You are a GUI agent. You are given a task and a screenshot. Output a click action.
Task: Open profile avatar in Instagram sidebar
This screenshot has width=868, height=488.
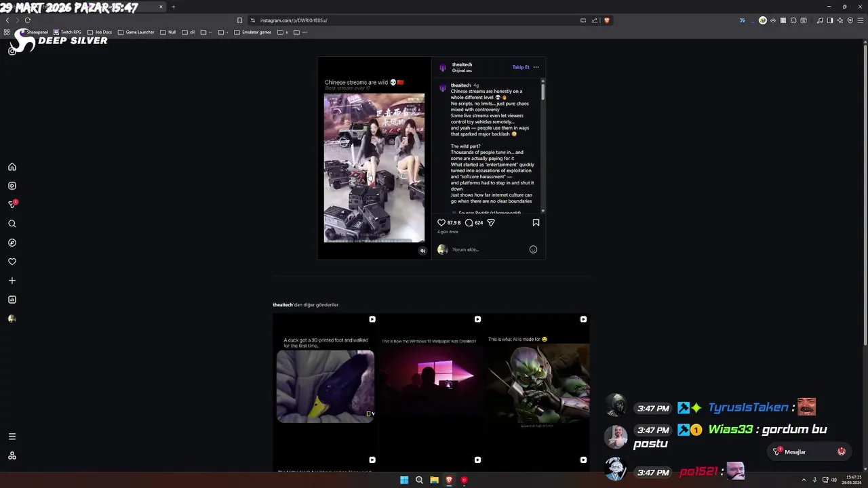[x=12, y=319]
